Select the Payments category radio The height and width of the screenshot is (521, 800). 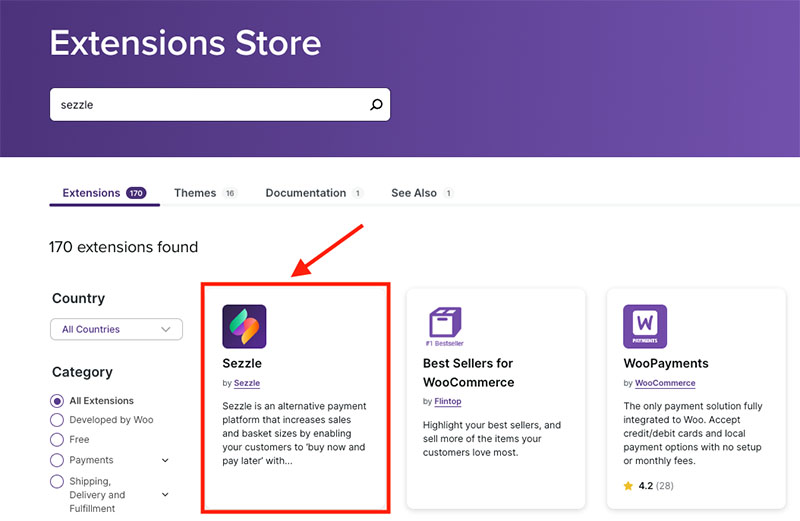click(x=57, y=460)
